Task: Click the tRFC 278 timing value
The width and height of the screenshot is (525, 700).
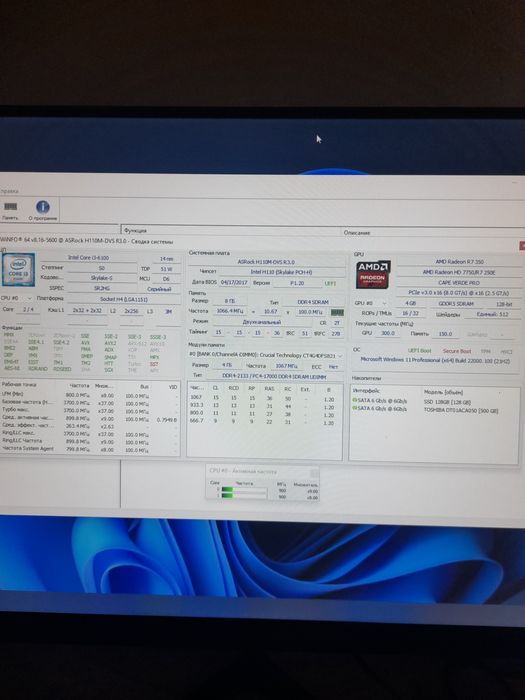Action: click(x=336, y=333)
